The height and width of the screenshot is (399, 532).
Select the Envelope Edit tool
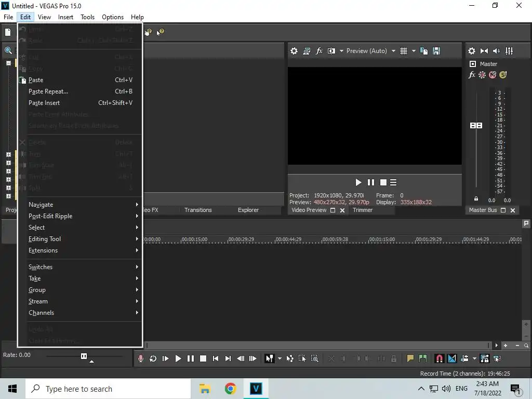click(290, 358)
